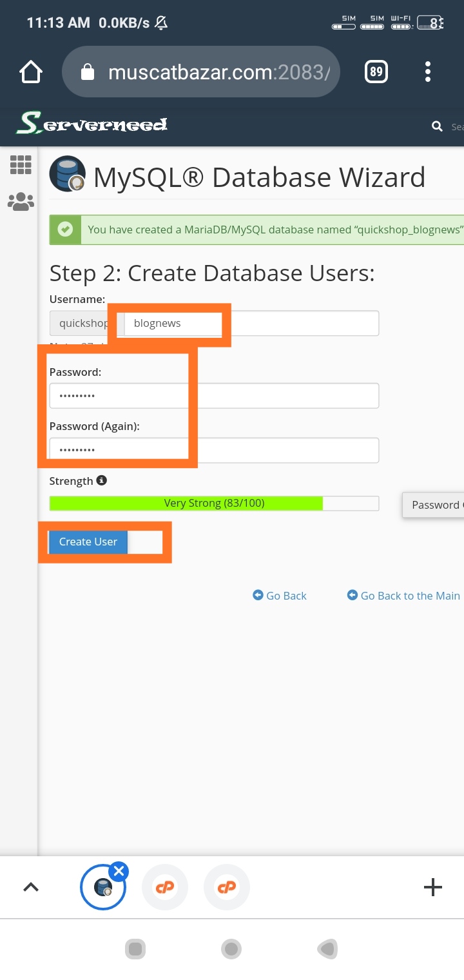Click the Create User button

tap(88, 542)
